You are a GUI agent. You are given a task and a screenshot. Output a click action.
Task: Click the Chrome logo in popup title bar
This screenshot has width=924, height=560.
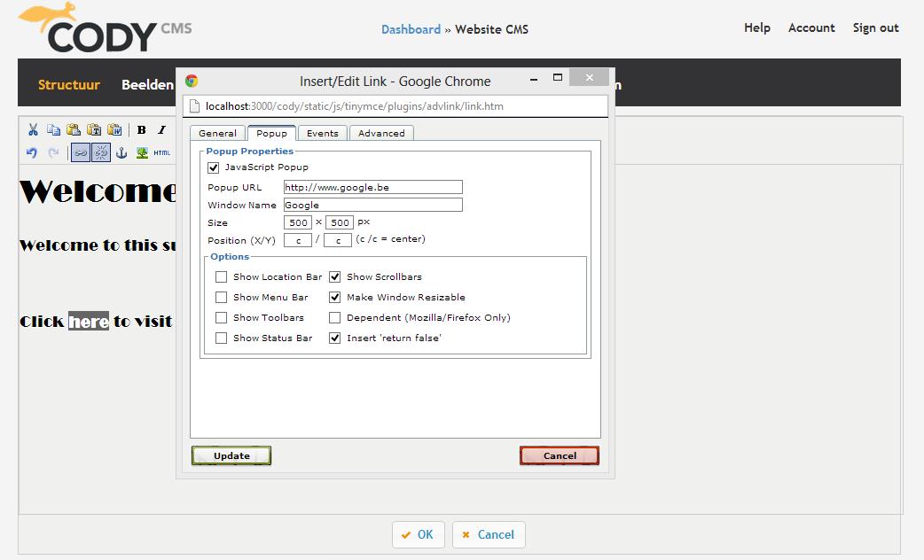[x=192, y=81]
